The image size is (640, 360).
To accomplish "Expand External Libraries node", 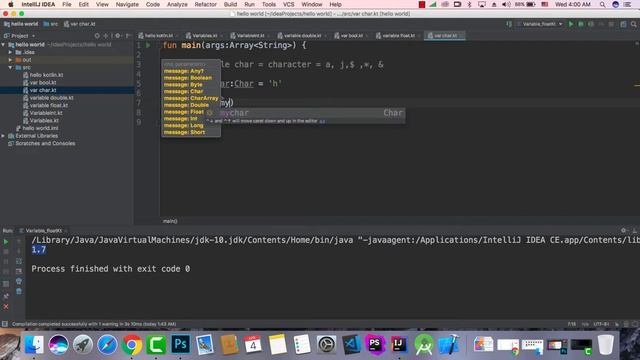I will pyautogui.click(x=4, y=136).
